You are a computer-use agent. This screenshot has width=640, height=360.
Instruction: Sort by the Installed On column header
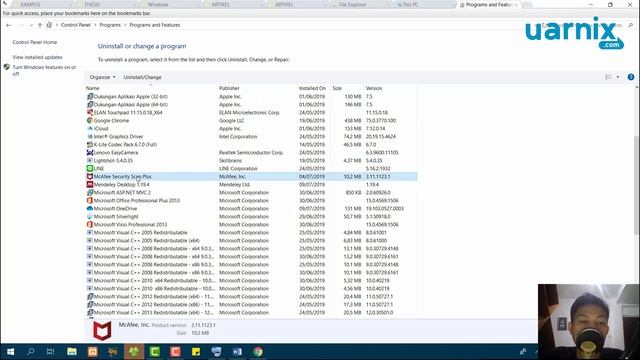pos(313,88)
